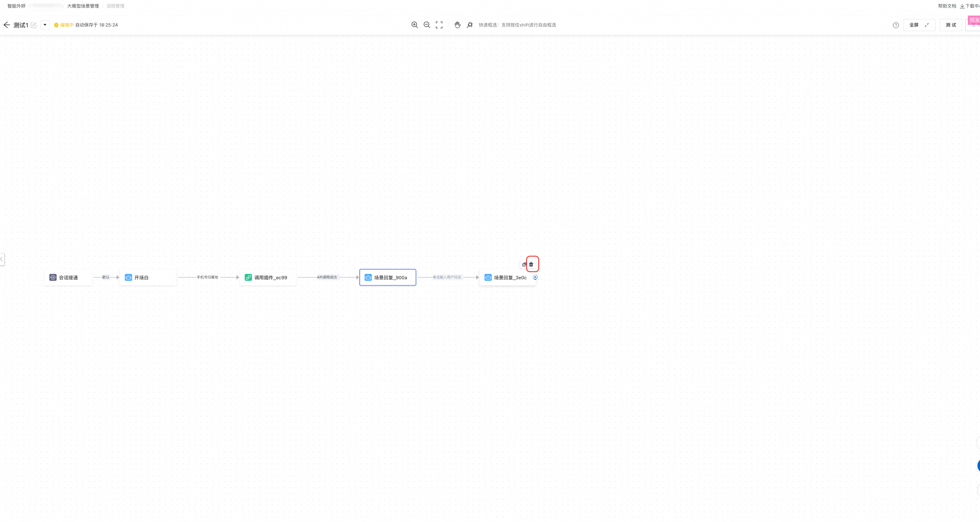Screen dimensions: 980x522
Task: Edit the flow name 测试1
Action: (x=34, y=25)
